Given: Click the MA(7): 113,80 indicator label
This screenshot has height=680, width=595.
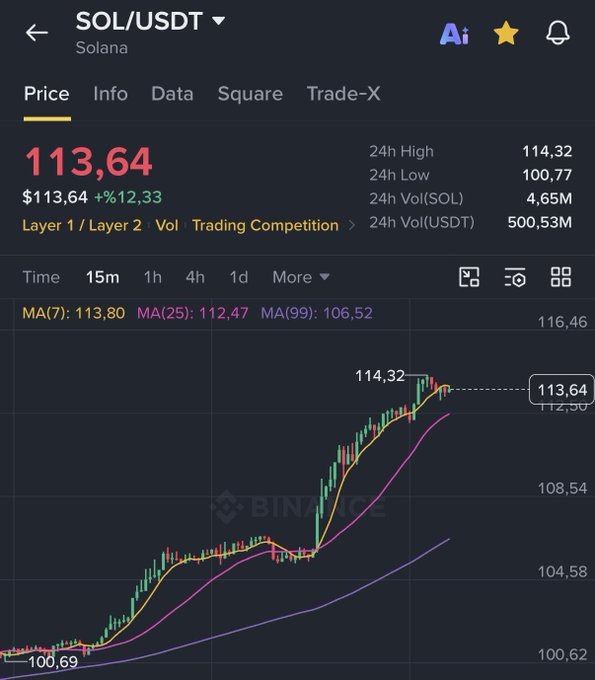Looking at the screenshot, I should tap(74, 313).
